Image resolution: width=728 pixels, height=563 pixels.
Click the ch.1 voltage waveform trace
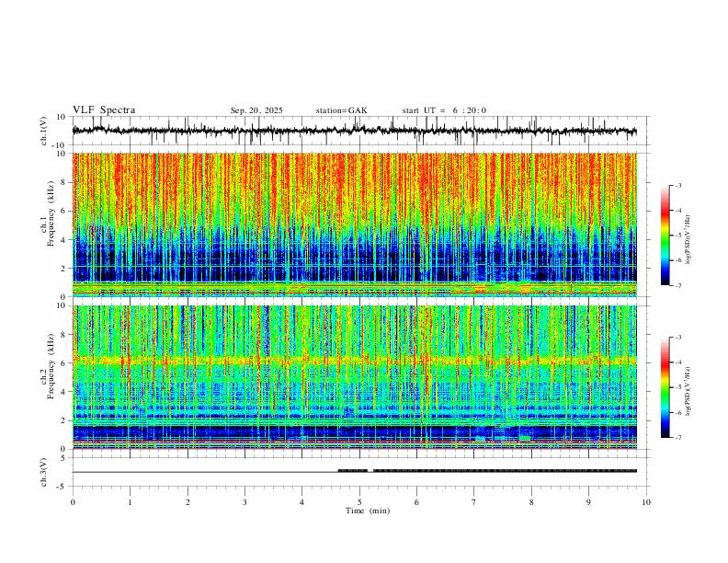pos(354,131)
